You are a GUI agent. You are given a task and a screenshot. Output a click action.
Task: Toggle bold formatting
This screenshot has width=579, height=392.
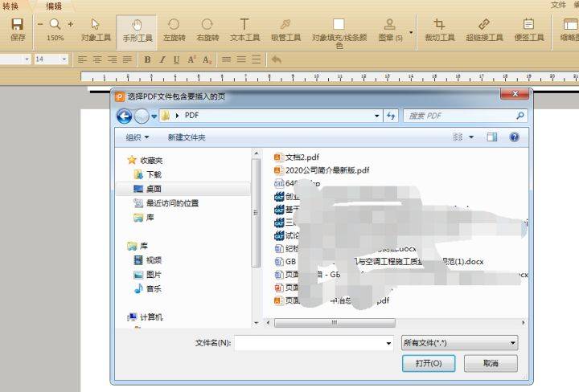coord(147,59)
